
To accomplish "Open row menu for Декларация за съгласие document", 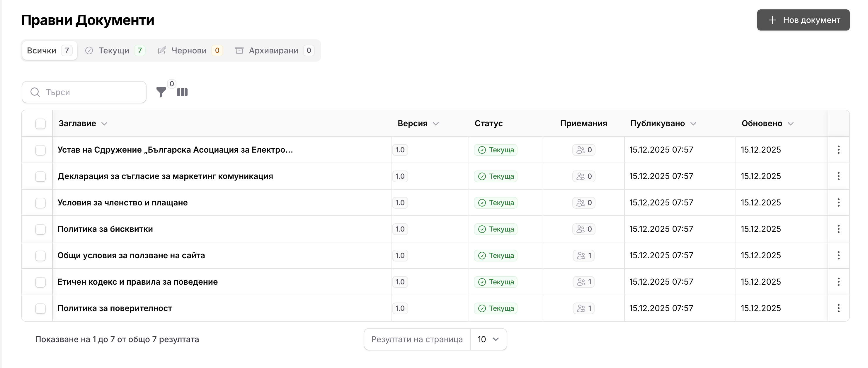I will tap(838, 176).
